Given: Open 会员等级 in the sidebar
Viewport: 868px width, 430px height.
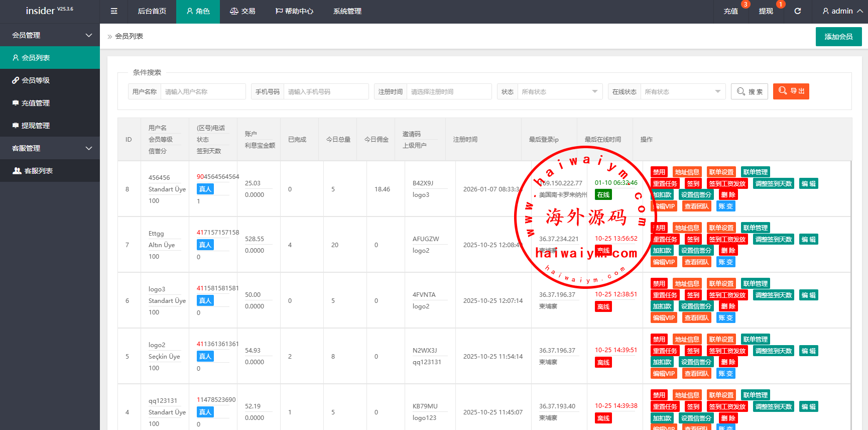Looking at the screenshot, I should click(35, 80).
